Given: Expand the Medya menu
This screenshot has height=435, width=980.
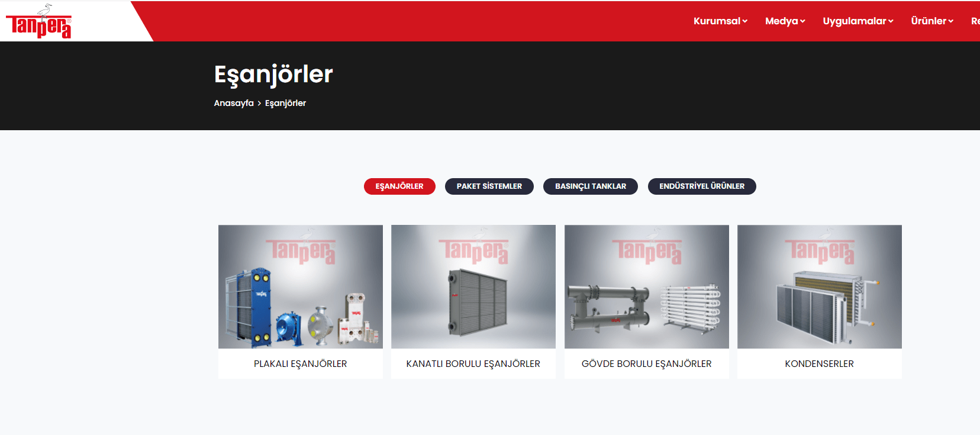Looking at the screenshot, I should [x=785, y=21].
